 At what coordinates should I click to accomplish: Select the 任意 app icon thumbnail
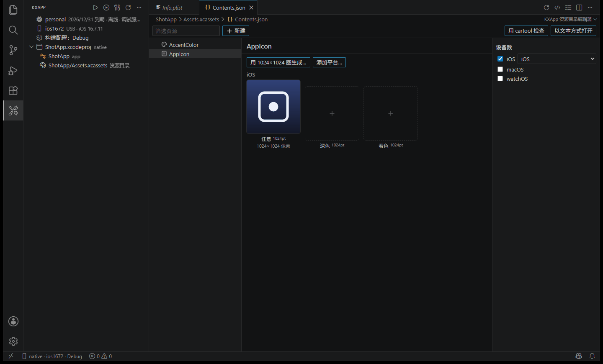pyautogui.click(x=273, y=107)
